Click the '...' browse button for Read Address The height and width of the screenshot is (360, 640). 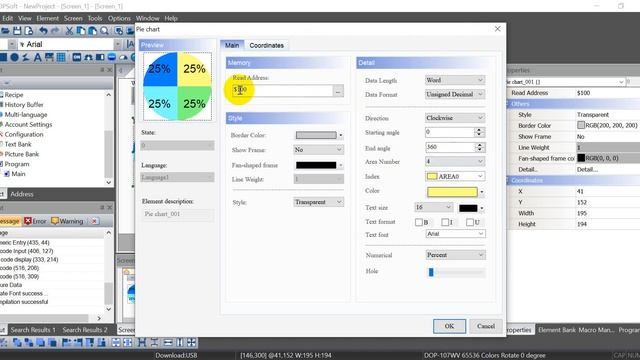click(x=338, y=91)
